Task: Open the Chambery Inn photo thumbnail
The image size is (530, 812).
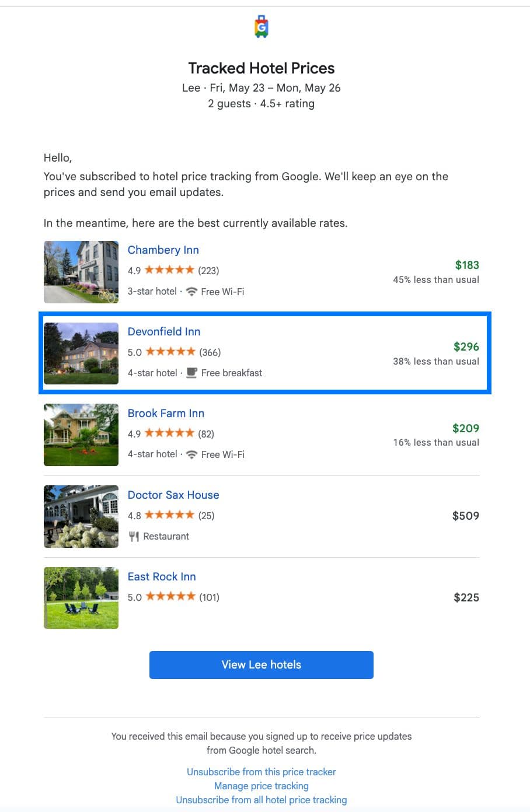Action: 81,272
